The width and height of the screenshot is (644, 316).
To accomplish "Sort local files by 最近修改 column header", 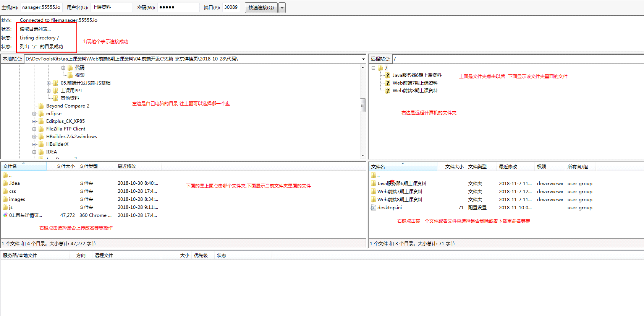I will pos(138,166).
